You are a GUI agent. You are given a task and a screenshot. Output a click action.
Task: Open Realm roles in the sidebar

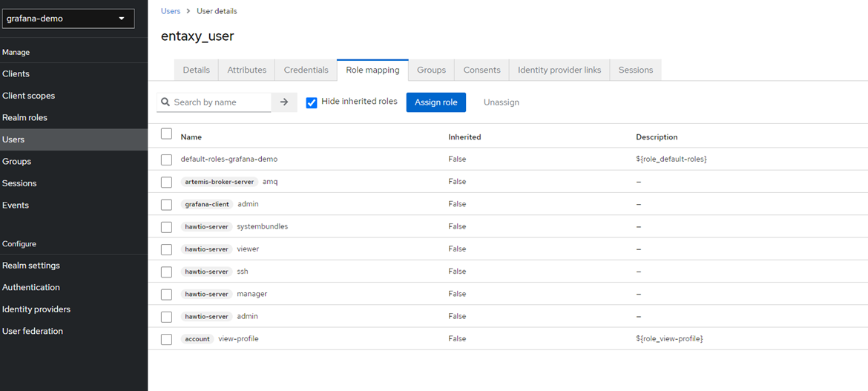(24, 117)
